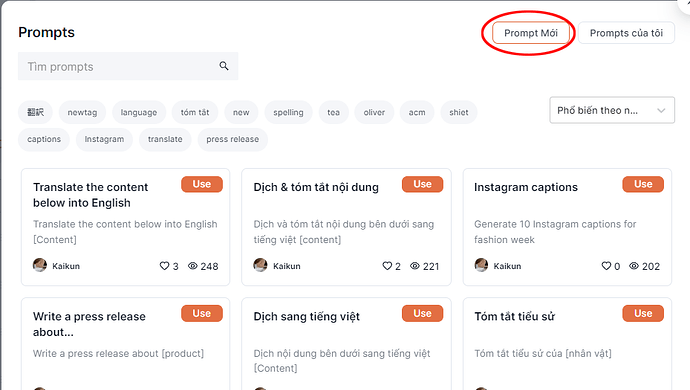Click views eye icon showing 248
The height and width of the screenshot is (390, 690).
(x=193, y=266)
